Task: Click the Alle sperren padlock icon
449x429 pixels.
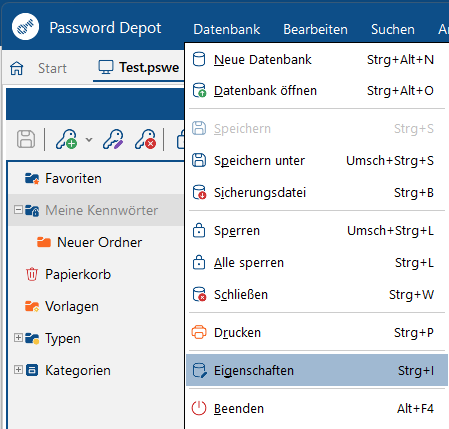Action: pos(199,262)
